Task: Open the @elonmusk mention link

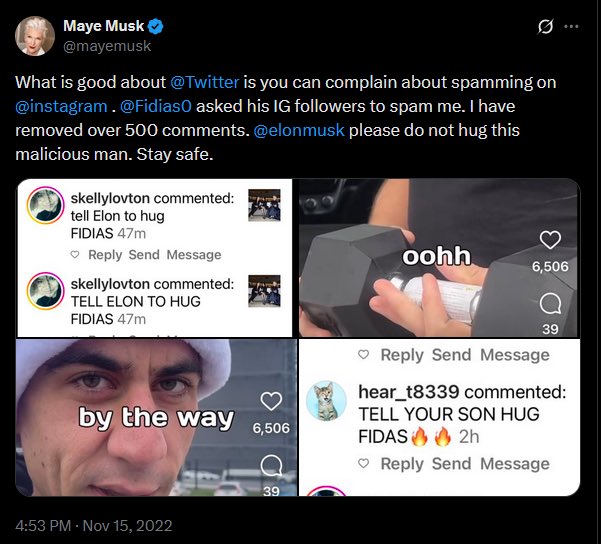Action: (x=304, y=130)
